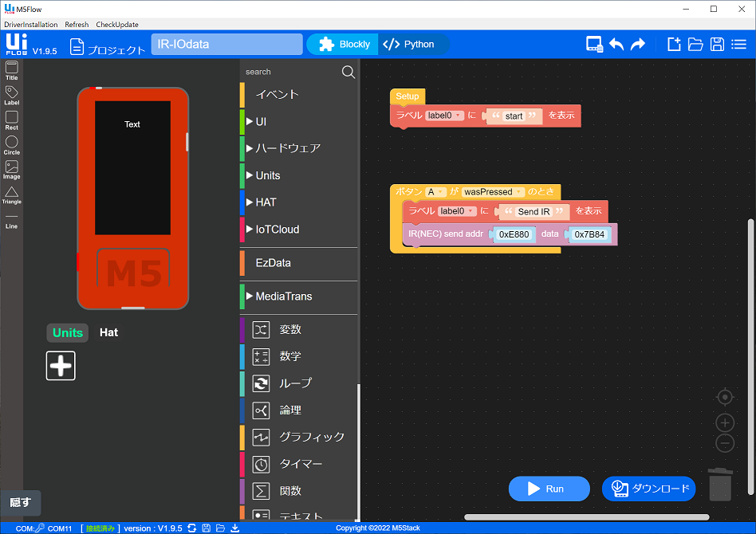Edit the 0xE880 address value
This screenshot has width=756, height=534.
click(x=514, y=234)
